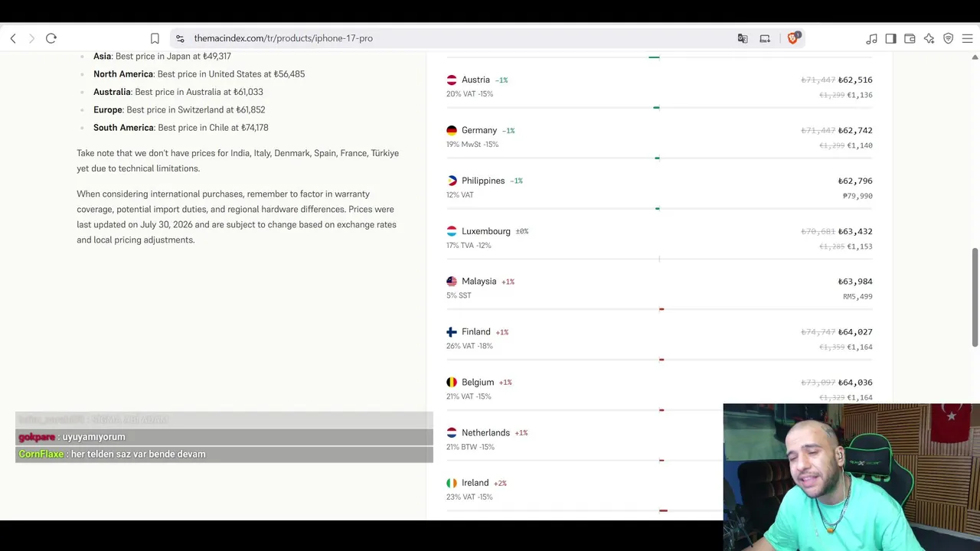Click Austria's ₺62,516 price
Image resolution: width=980 pixels, height=551 pixels.
point(855,80)
